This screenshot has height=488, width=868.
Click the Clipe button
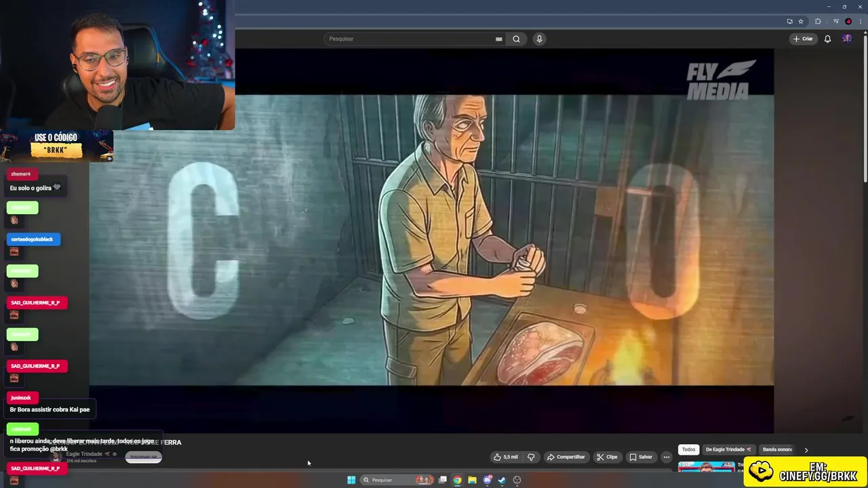click(607, 457)
